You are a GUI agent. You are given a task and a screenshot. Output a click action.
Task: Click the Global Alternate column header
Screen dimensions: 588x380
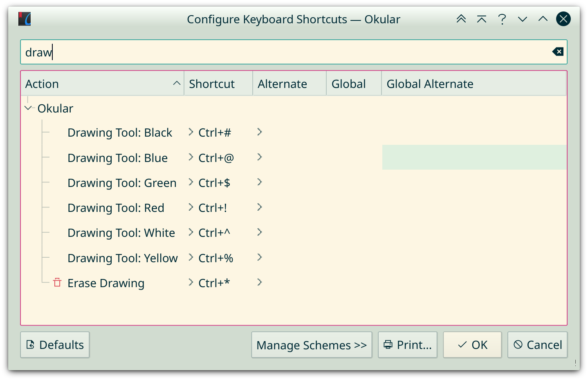click(474, 83)
